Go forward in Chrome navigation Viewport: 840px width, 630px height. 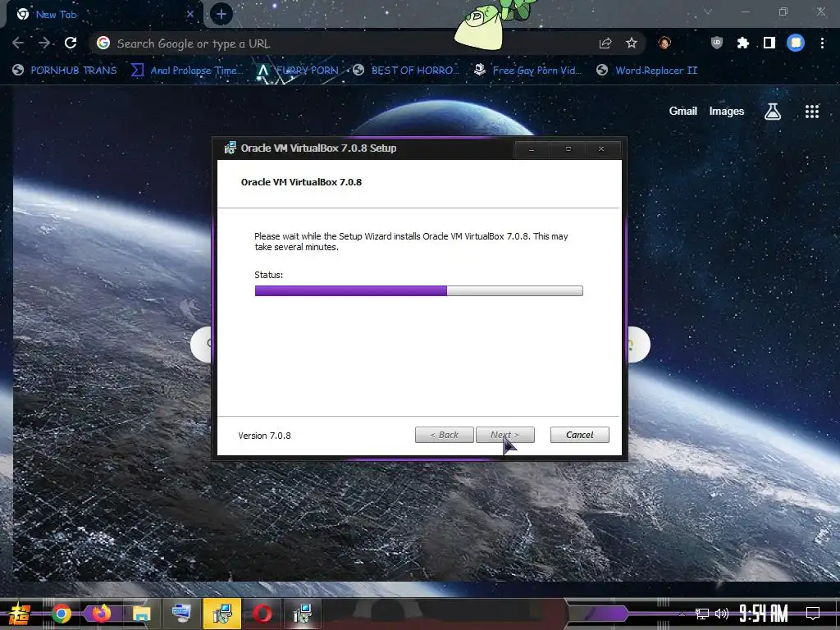[x=44, y=43]
